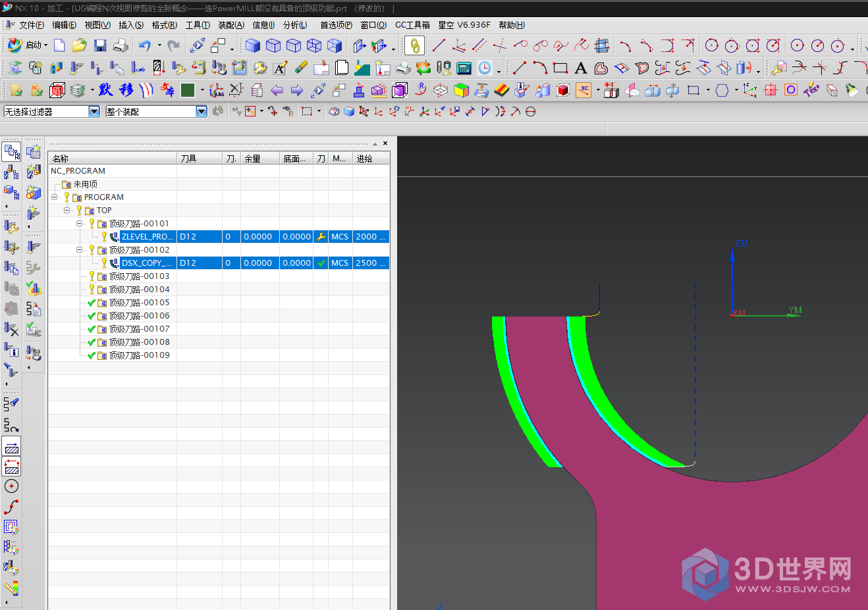Select the wireframe with hidden edges view
This screenshot has width=868, height=610.
coord(294,45)
